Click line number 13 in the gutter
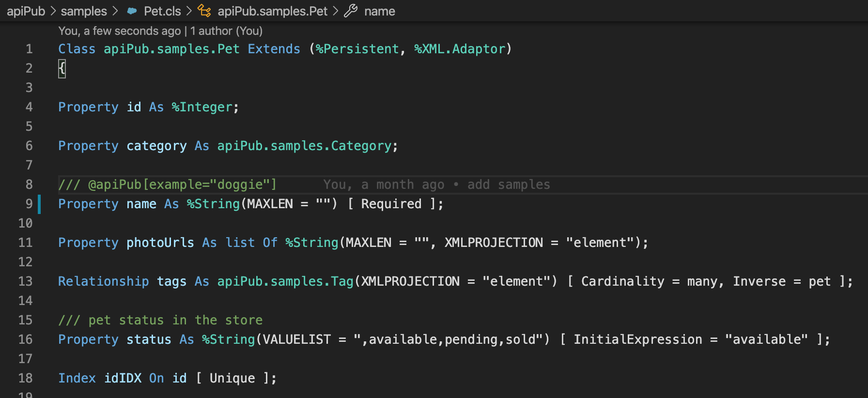Viewport: 868px width, 398px height. coord(25,281)
